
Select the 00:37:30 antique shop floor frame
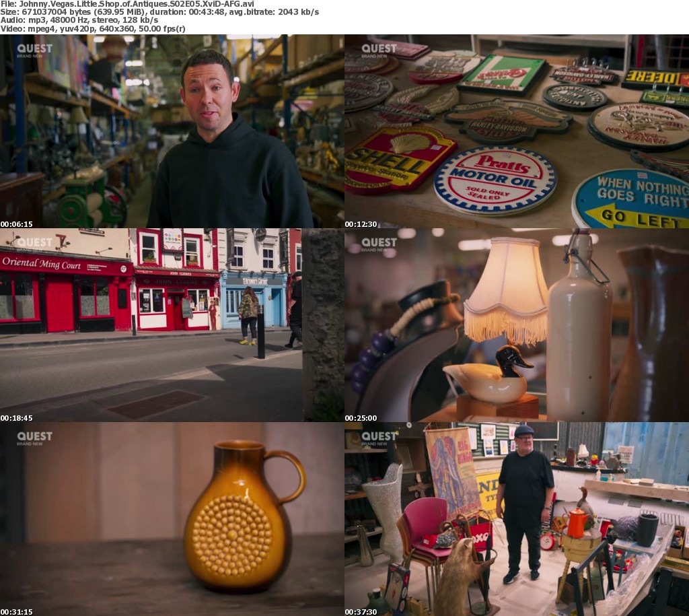pyautogui.click(x=517, y=519)
